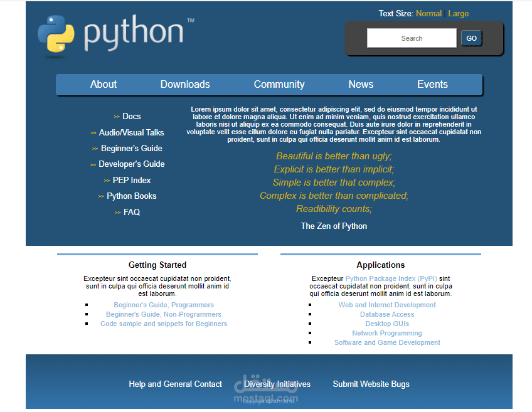Click the Applications heading
The image size is (532, 412).
381,265
